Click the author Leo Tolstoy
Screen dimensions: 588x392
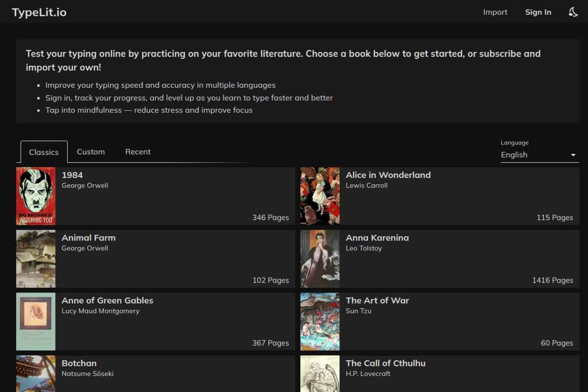(364, 248)
